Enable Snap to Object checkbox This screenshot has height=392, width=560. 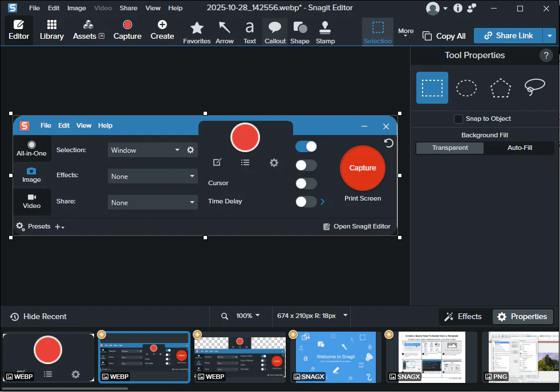pyautogui.click(x=458, y=119)
